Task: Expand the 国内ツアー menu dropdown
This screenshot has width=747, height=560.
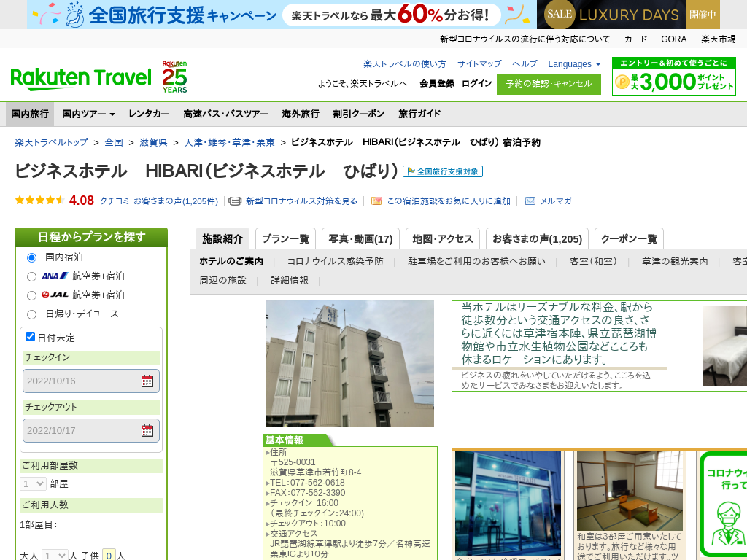Action: point(88,114)
